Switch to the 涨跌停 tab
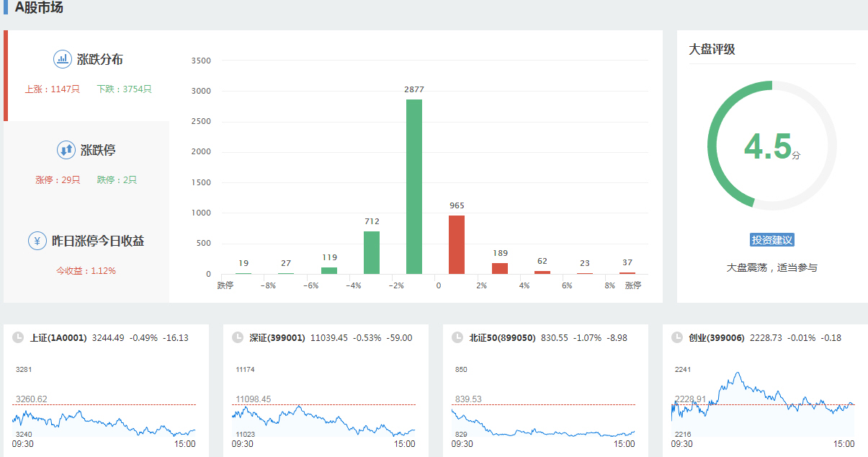The height and width of the screenshot is (457, 868). (97, 150)
